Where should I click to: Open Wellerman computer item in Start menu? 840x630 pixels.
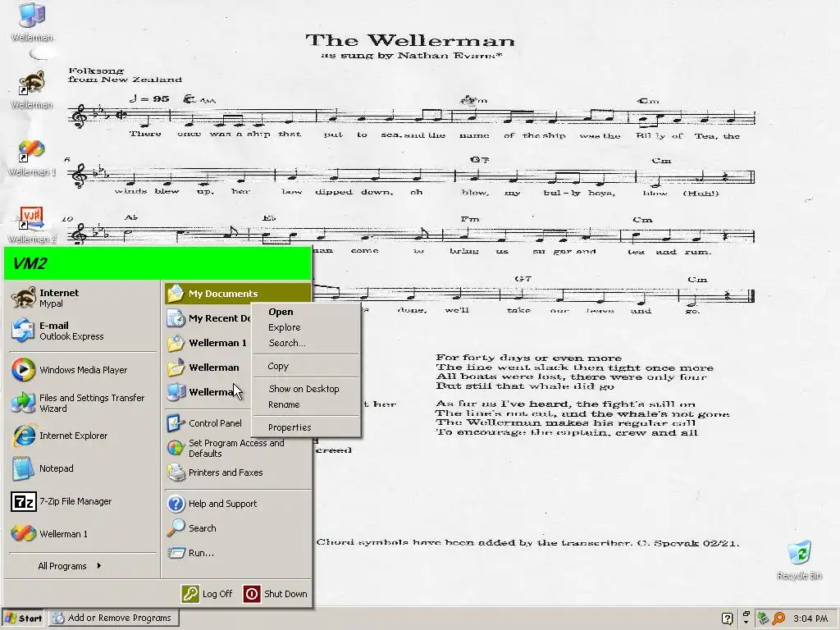coord(208,392)
